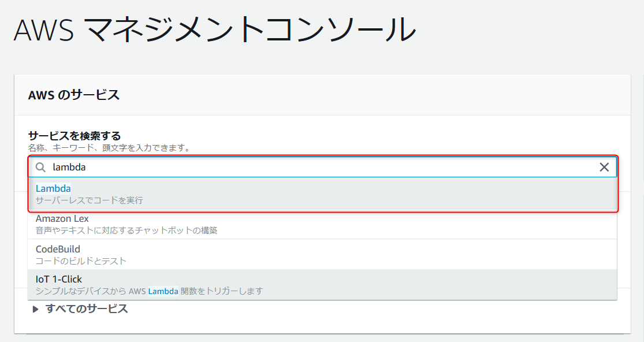
Task: Click the AWS のサービス panel heading
Action: [74, 95]
